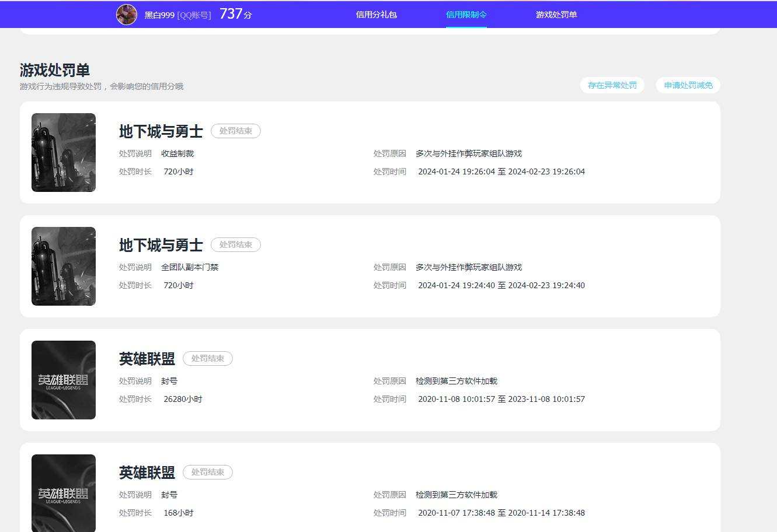Click the 游戏处罚单 section heading

[55, 70]
